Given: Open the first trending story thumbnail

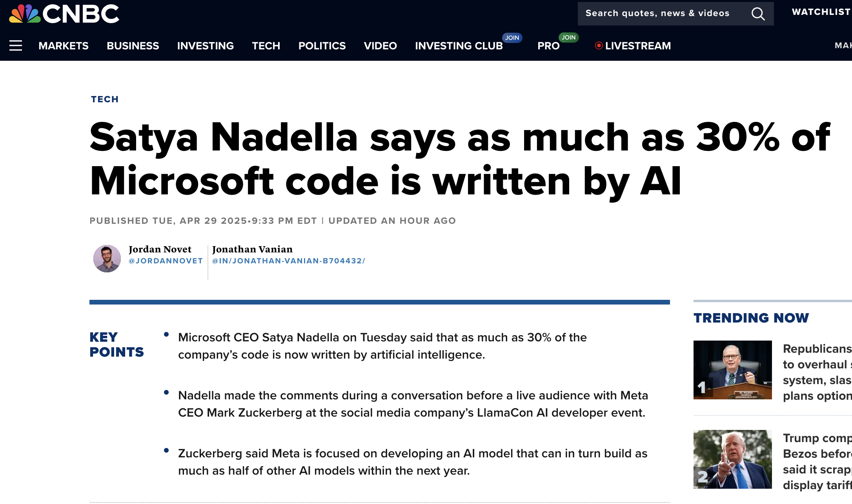Looking at the screenshot, I should pyautogui.click(x=732, y=370).
